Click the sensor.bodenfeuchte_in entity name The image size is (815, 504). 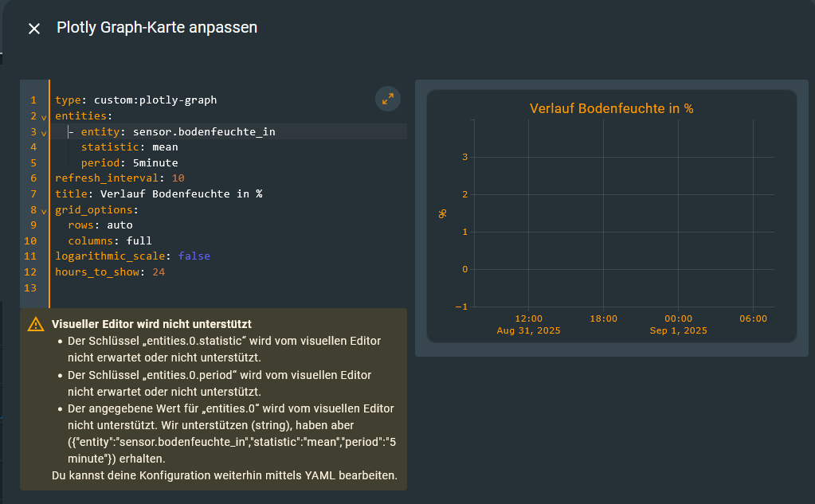click(x=204, y=131)
